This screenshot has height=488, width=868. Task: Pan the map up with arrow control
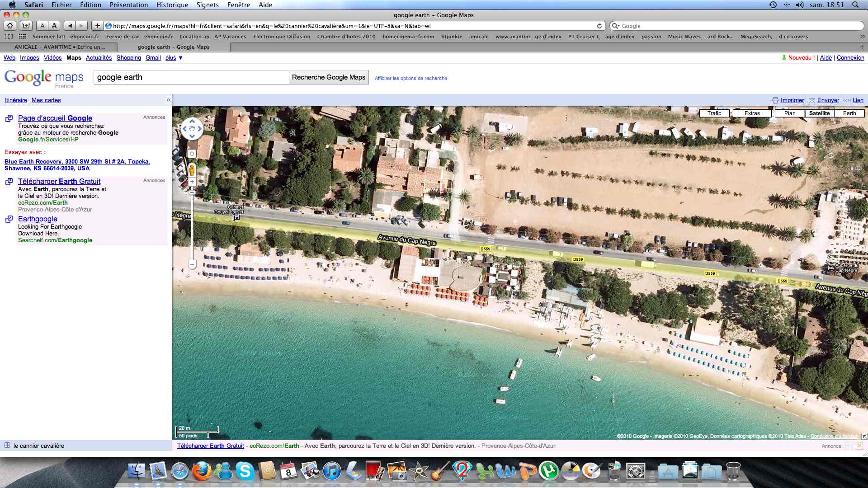(192, 121)
